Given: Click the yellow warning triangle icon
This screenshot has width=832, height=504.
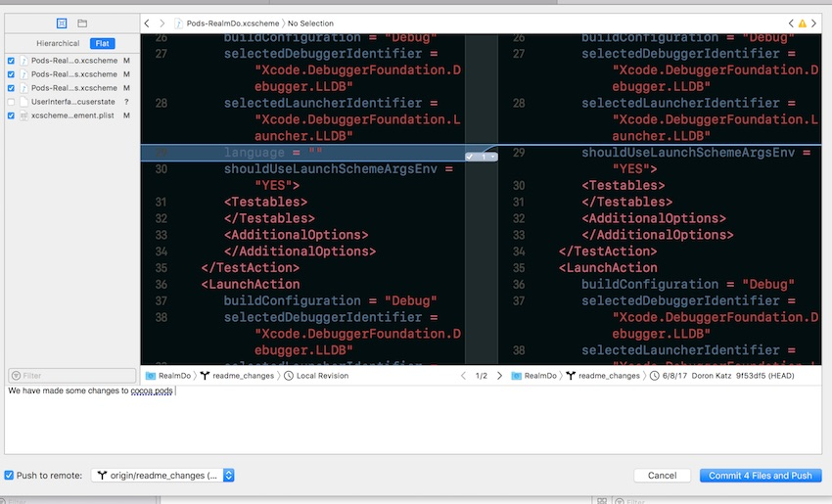Looking at the screenshot, I should pyautogui.click(x=803, y=23).
